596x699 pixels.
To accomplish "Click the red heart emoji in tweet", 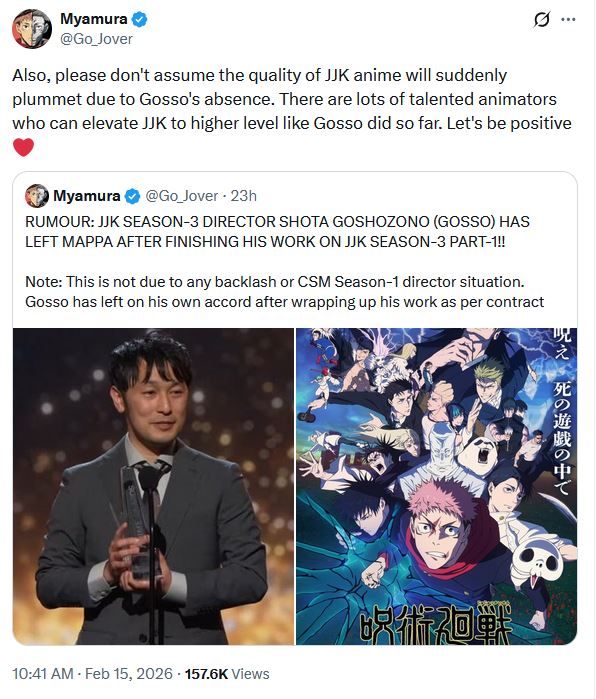I will pyautogui.click(x=24, y=148).
